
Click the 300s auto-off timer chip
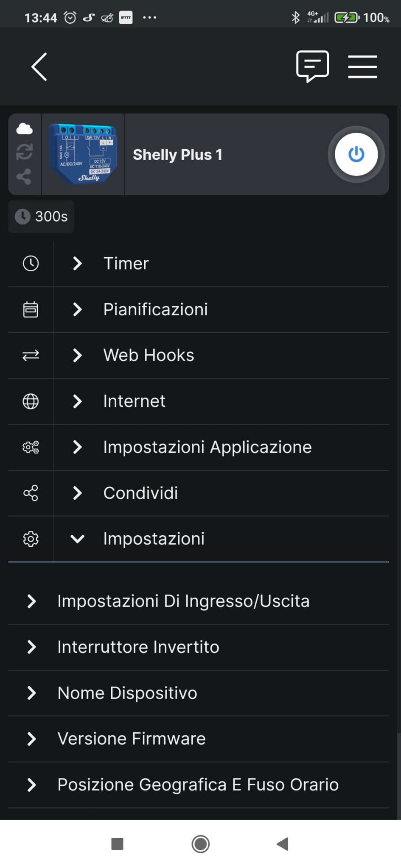point(41,217)
